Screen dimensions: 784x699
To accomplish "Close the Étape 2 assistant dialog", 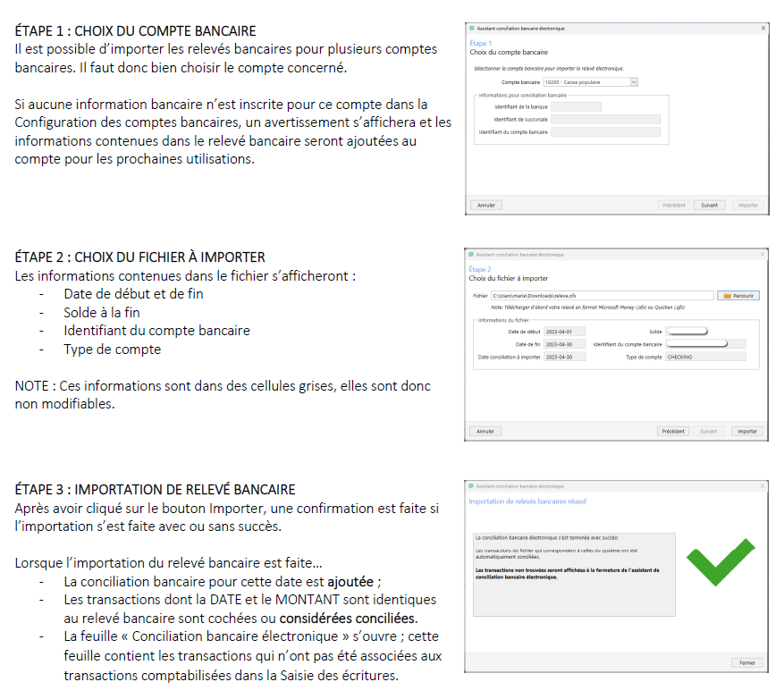I will 762,255.
